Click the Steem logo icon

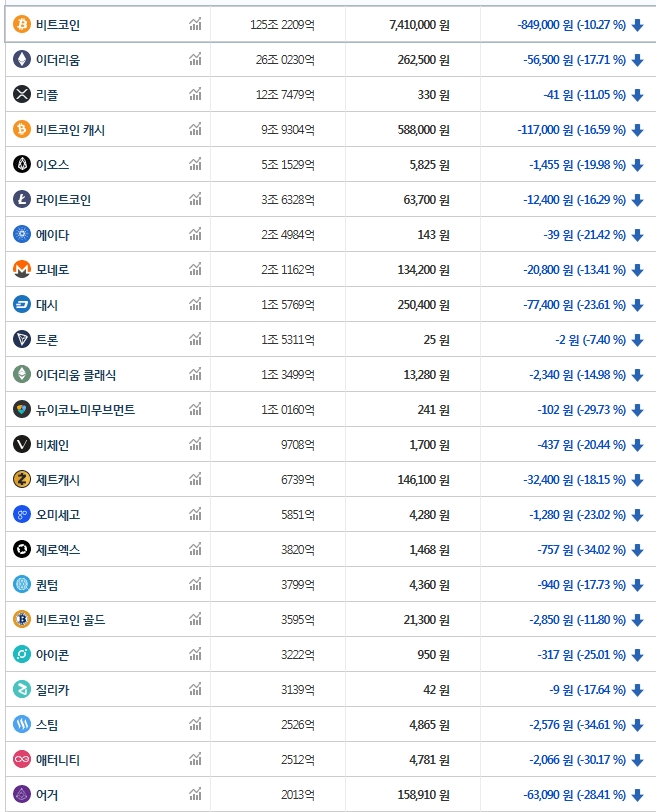(x=22, y=724)
